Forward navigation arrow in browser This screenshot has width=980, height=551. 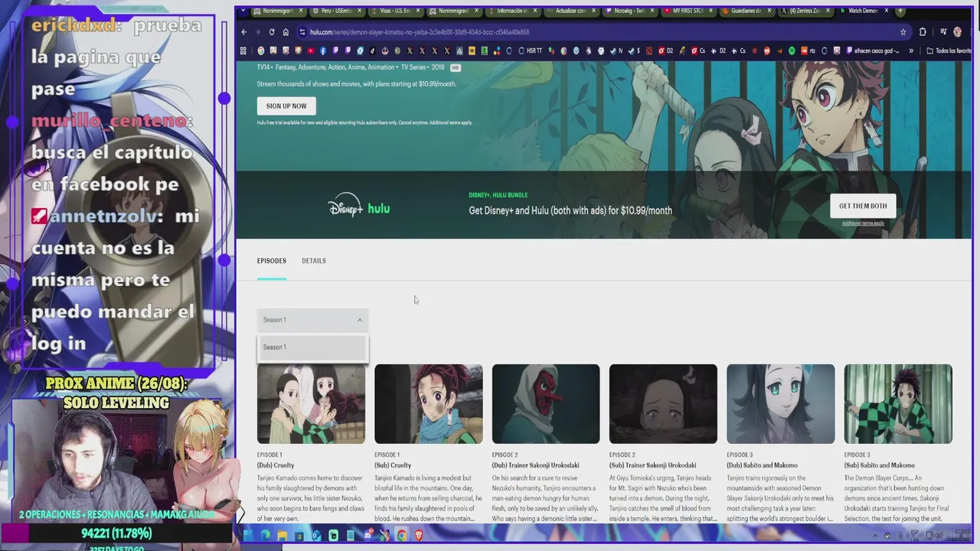coord(257,32)
